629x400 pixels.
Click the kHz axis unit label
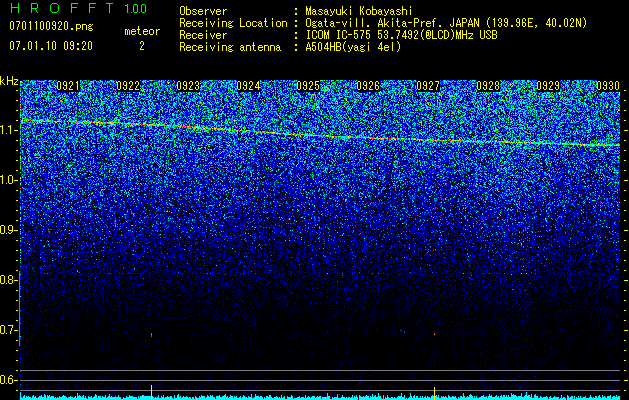(9, 81)
